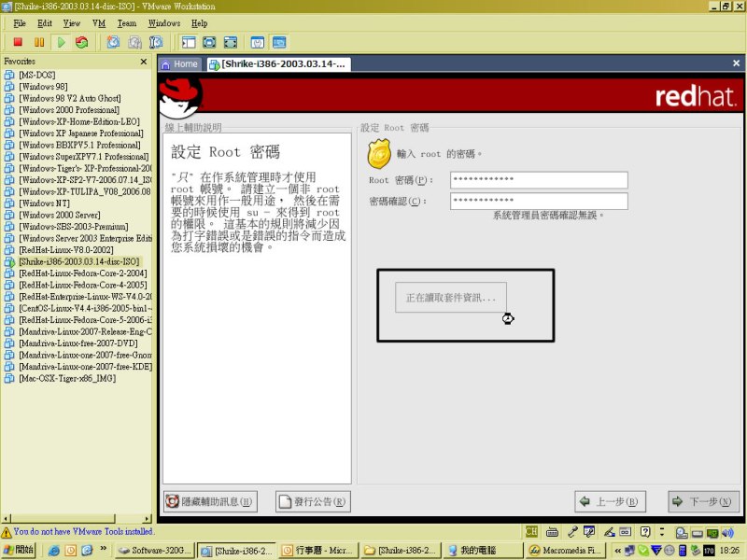The height and width of the screenshot is (560, 747).
Task: Select [MS-DOS] in Favorites
Action: coord(37,75)
